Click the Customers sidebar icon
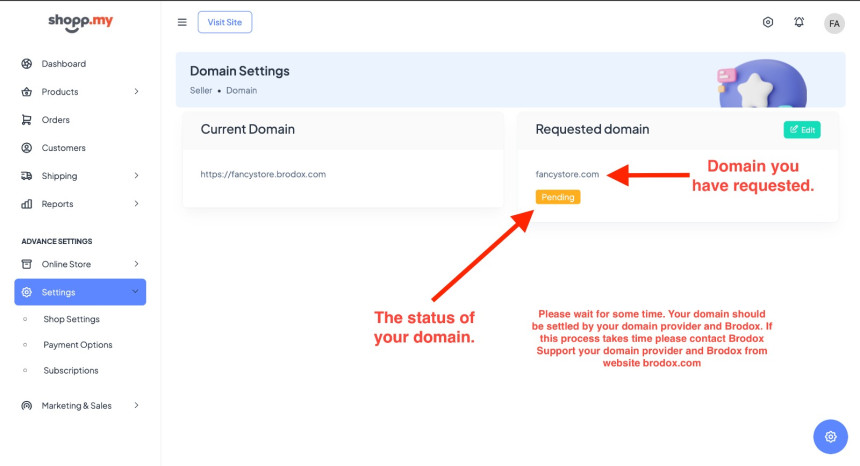Viewport: 860px width, 466px height. (x=27, y=148)
